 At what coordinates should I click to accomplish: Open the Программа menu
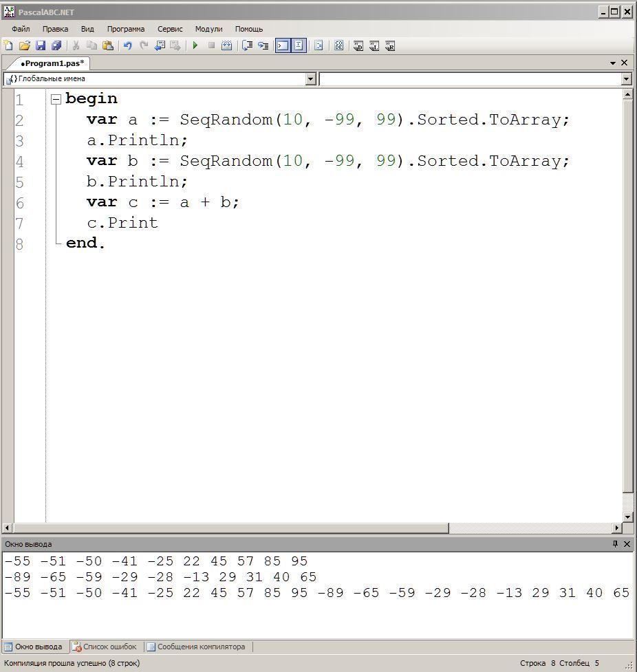[126, 29]
